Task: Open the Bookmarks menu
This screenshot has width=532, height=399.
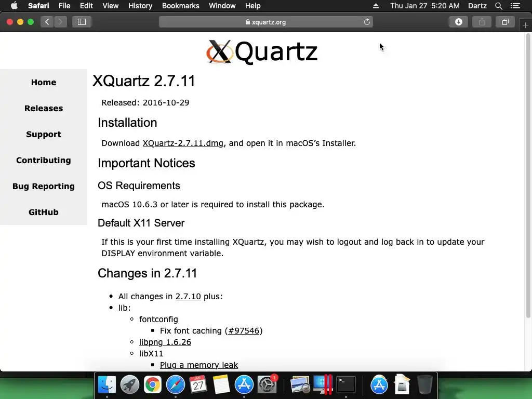Action: (180, 6)
